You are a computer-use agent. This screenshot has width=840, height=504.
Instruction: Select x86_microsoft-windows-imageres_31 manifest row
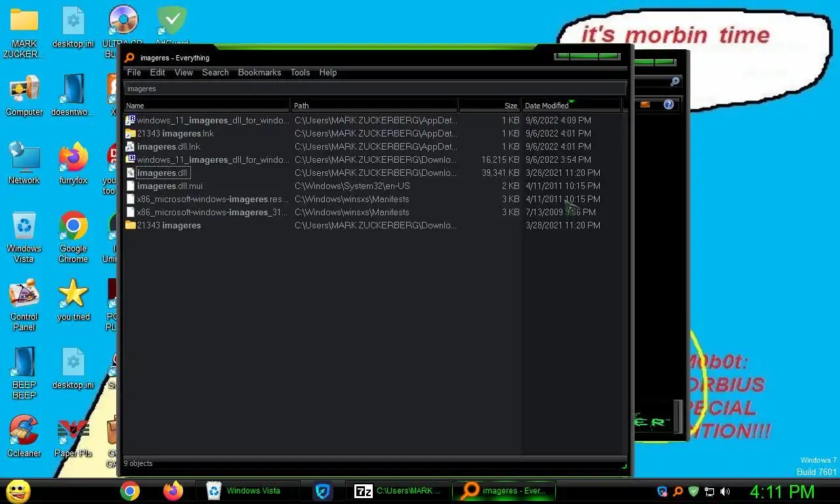click(373, 212)
